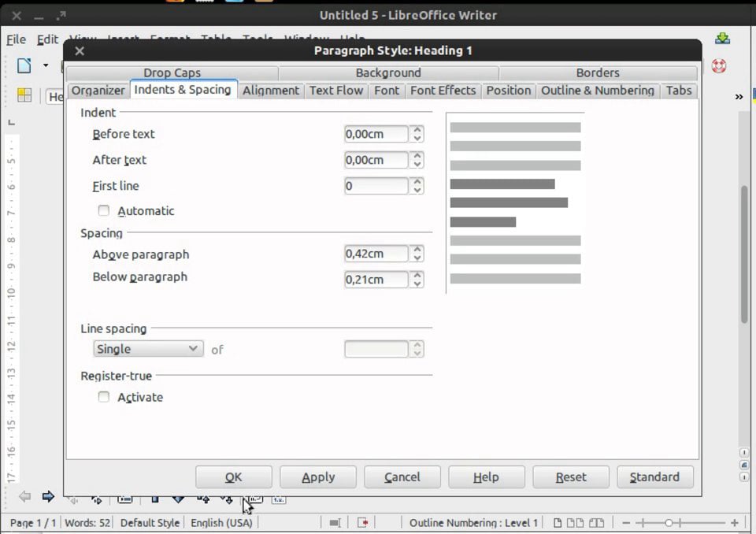Click the Help button in dialog

486,477
